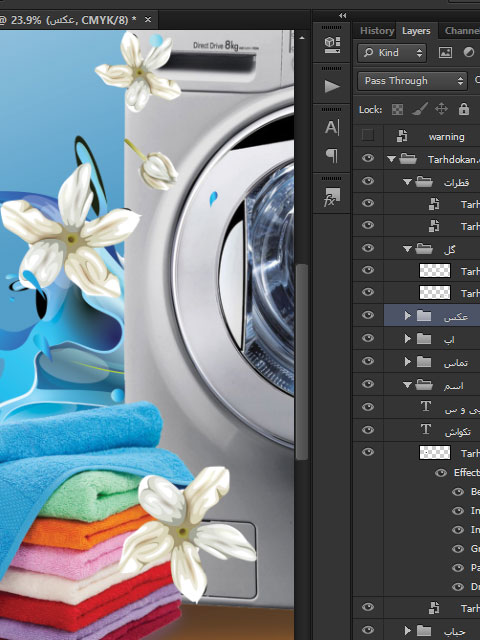
Task: Select text layer T icon for تکواش
Action: click(x=426, y=429)
